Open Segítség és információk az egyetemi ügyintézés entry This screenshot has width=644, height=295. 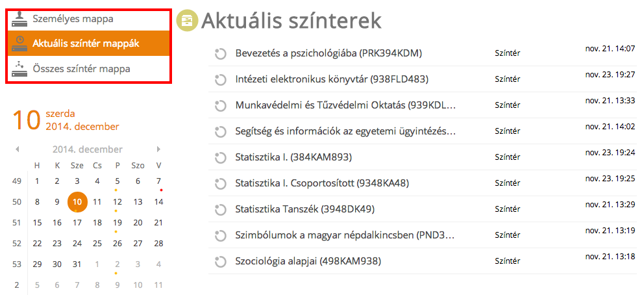(346, 131)
